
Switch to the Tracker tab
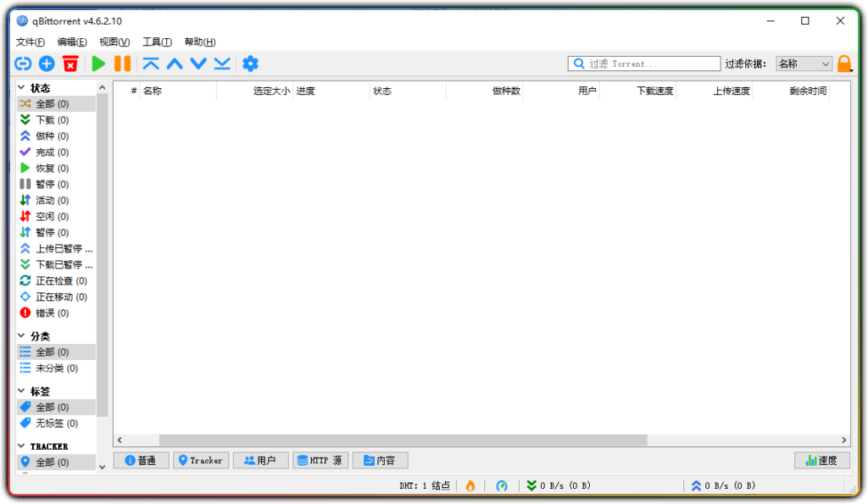point(201,460)
